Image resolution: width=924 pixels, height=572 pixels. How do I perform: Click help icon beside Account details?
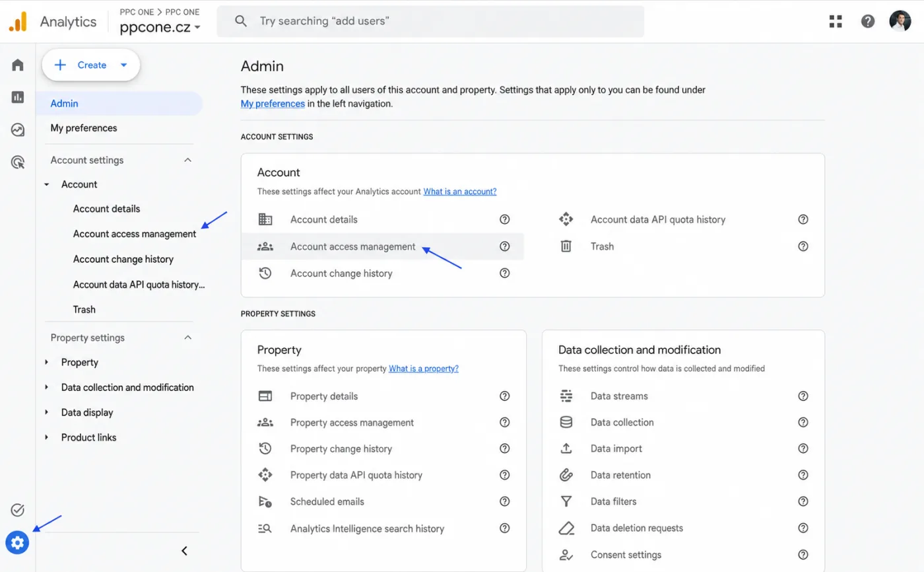point(505,219)
